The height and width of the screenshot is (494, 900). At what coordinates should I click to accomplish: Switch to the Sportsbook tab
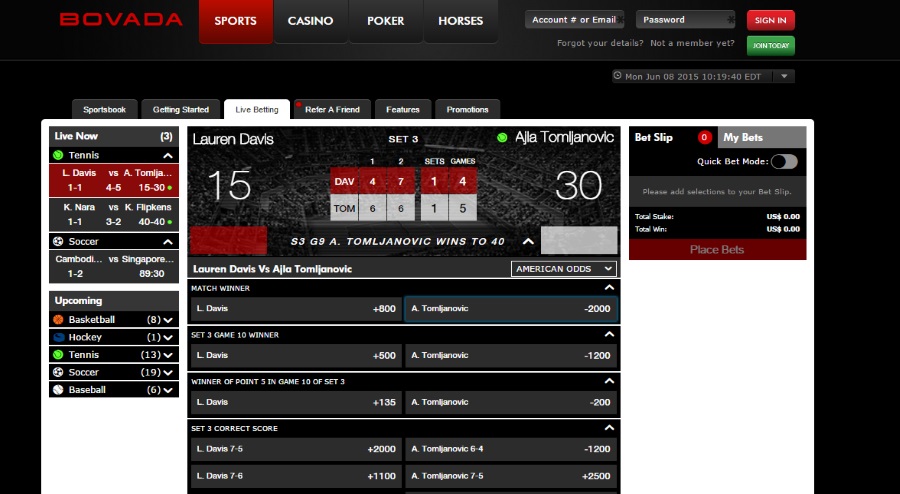[104, 109]
